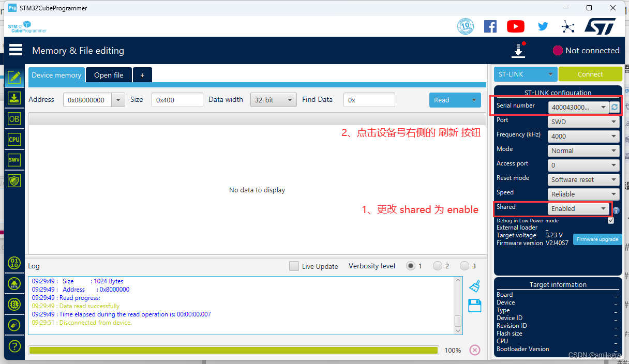Toggle the Debug in Low Power mode checkbox
Viewport: 629px width, 364px height.
point(611,220)
